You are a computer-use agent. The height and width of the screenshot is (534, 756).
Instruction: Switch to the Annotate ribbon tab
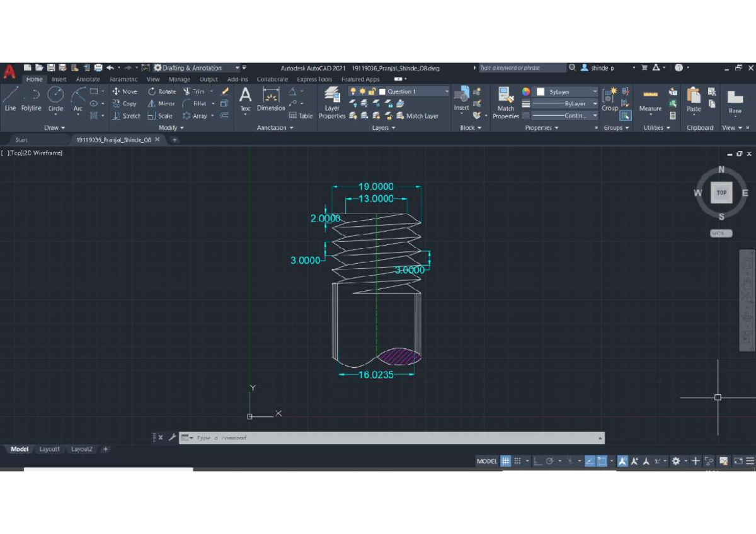pos(88,79)
